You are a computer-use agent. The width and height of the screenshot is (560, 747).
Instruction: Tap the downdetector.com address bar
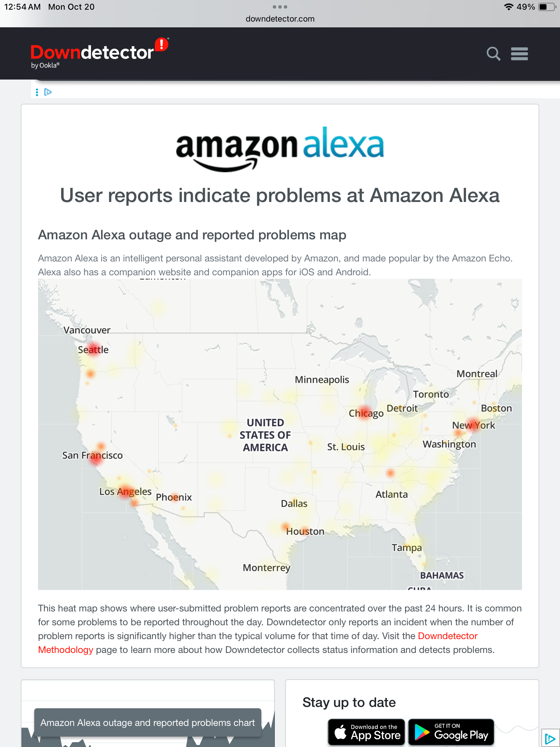click(280, 19)
